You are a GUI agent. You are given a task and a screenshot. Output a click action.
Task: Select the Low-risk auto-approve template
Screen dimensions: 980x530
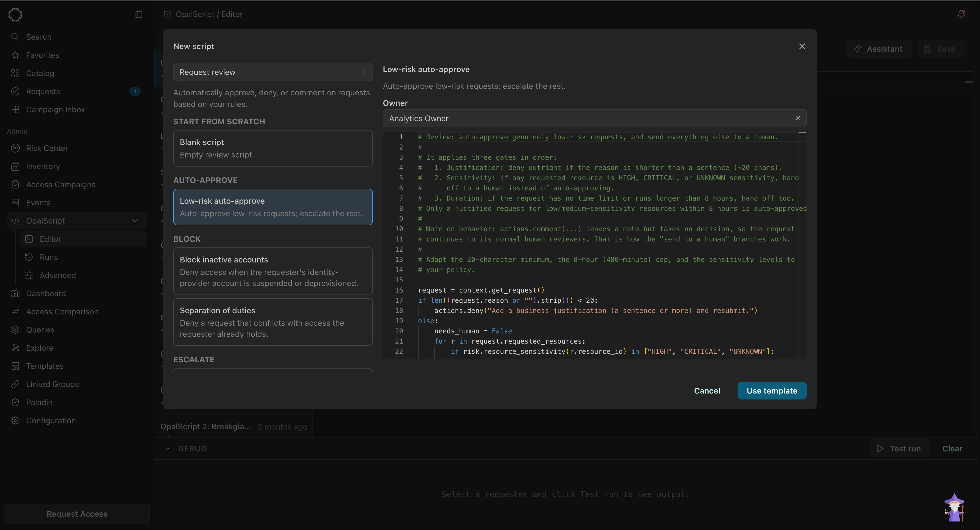point(273,207)
